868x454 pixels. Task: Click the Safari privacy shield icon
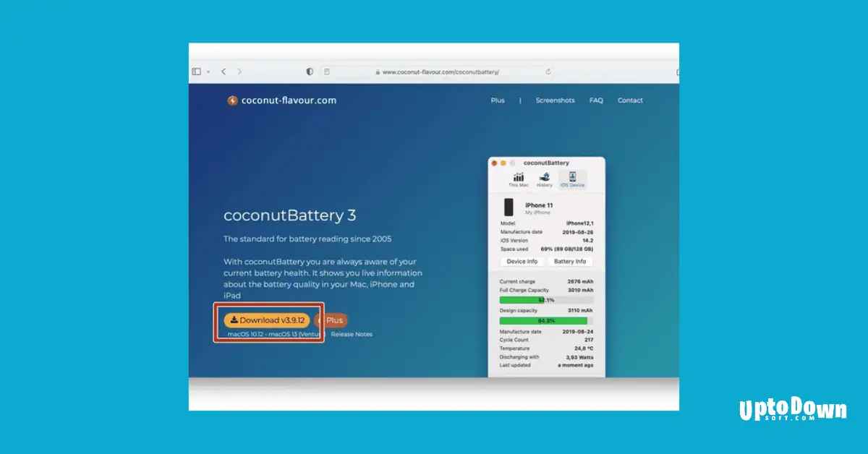coord(309,72)
